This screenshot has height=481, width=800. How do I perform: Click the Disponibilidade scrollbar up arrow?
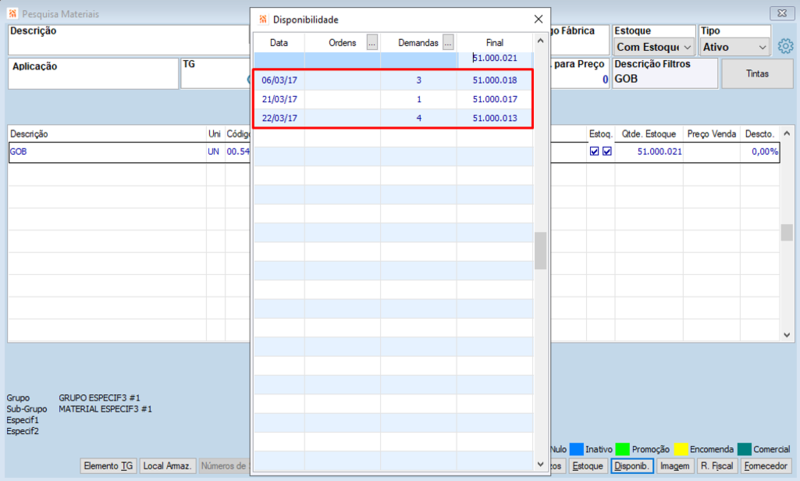(x=540, y=41)
